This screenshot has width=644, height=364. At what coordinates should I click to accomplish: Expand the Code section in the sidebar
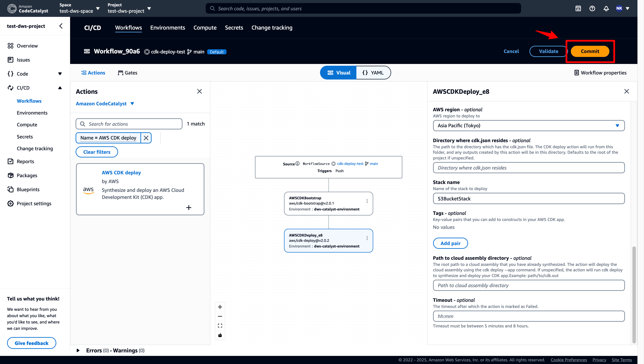pyautogui.click(x=60, y=74)
